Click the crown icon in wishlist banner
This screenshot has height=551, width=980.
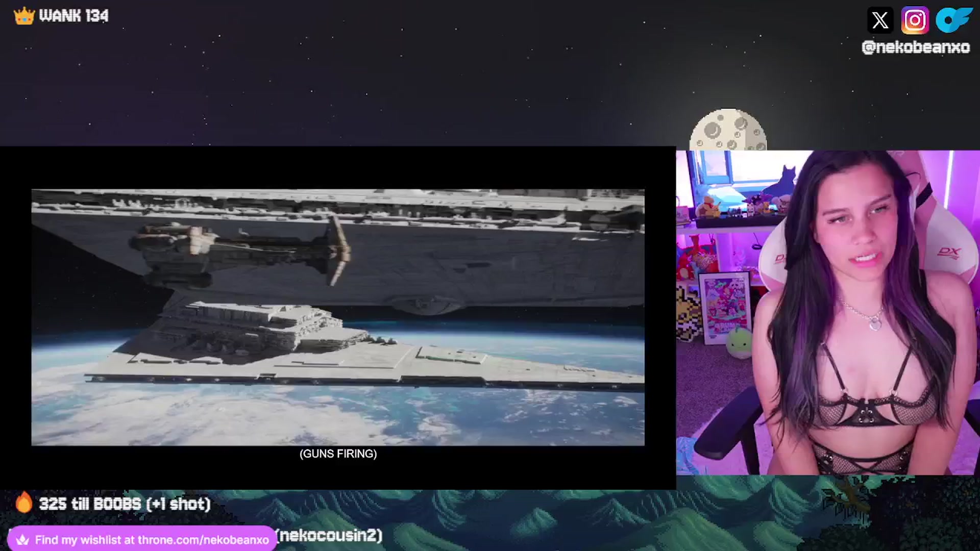(22, 540)
